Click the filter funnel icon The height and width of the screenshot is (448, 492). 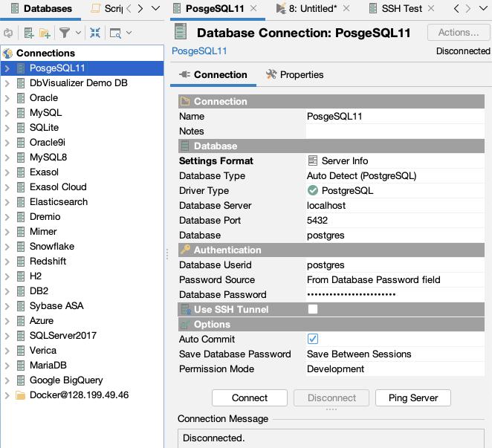pos(65,33)
